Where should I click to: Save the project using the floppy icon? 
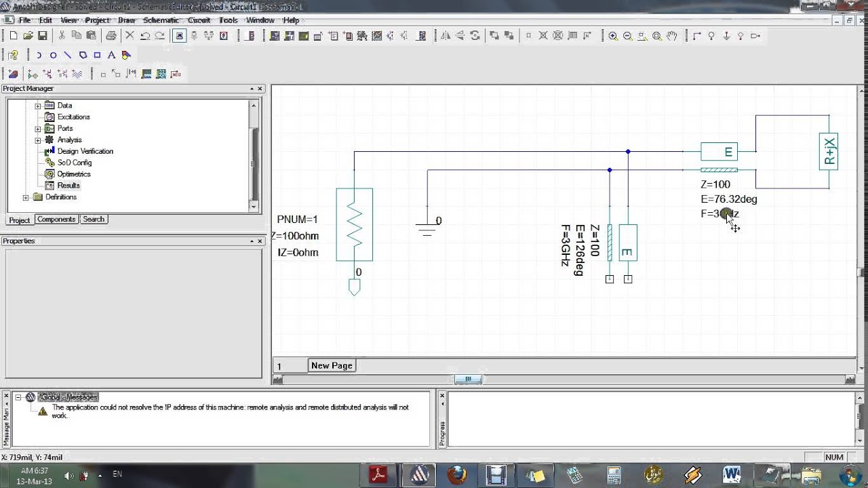point(42,36)
